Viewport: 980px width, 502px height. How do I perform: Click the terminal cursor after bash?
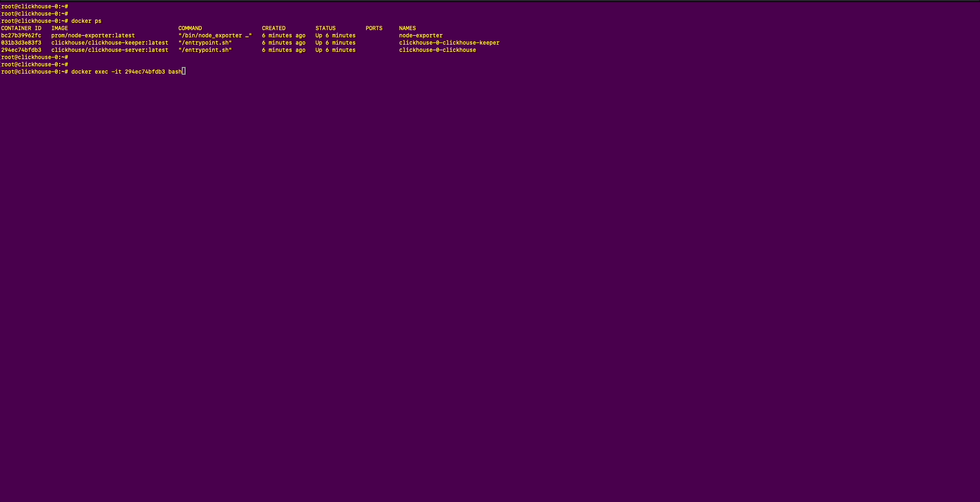tap(184, 71)
